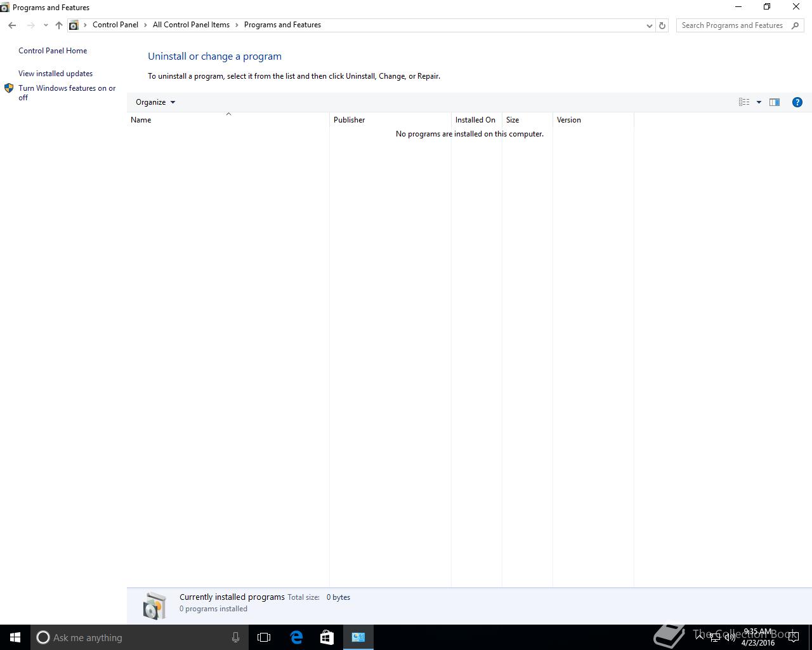
Task: Open Turn Windows features on or off
Action: tap(67, 93)
